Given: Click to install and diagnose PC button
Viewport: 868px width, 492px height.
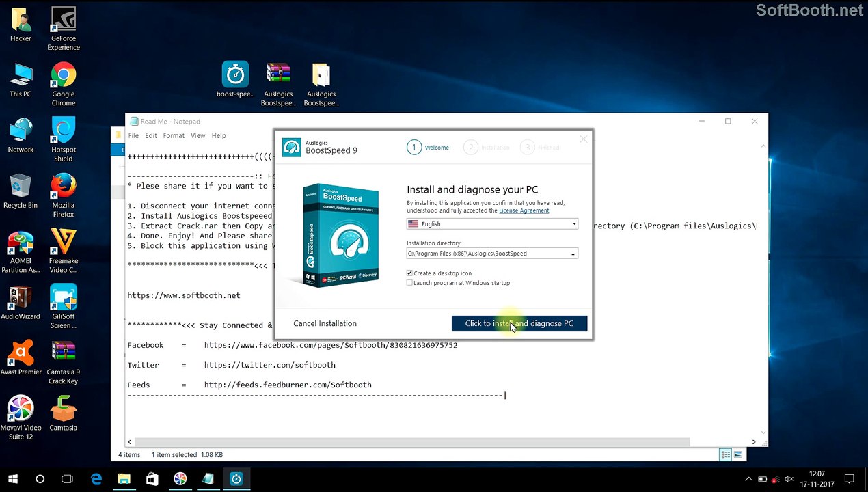Looking at the screenshot, I should 519,323.
